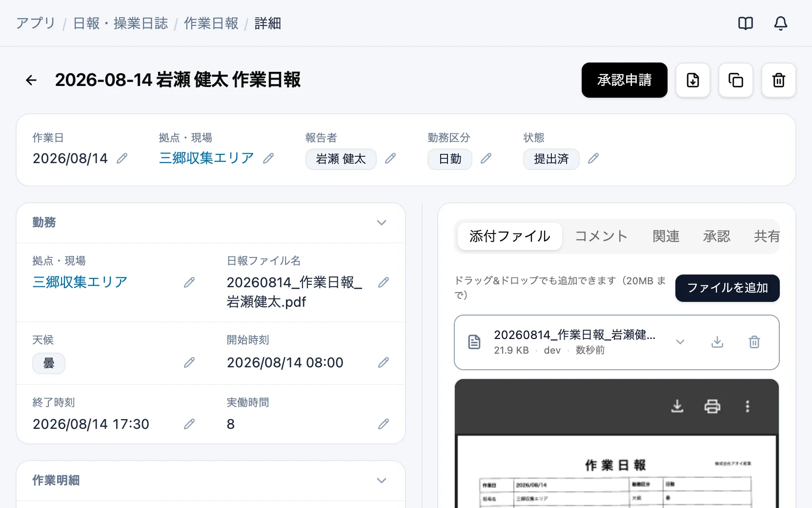The height and width of the screenshot is (508, 812).
Task: Go to 日報・操業日誌 breadcrumb
Action: tap(121, 23)
